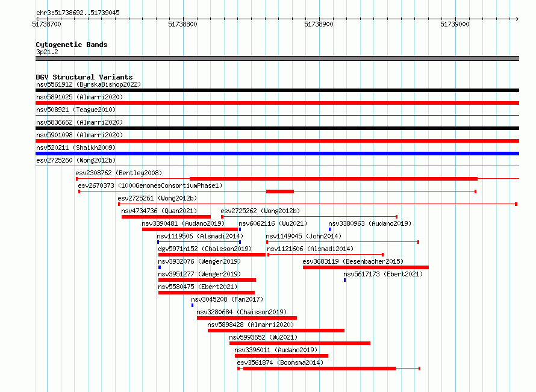Click nsv3045208 (Fan2017) label
This screenshot has width=536, height=392.
pos(227,299)
